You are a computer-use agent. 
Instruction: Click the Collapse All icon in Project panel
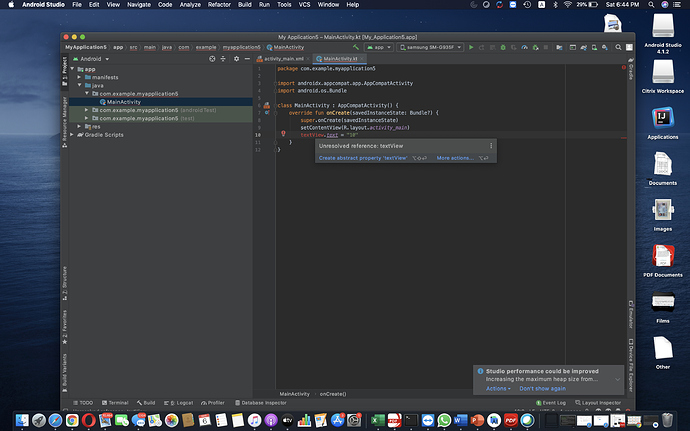pos(223,59)
